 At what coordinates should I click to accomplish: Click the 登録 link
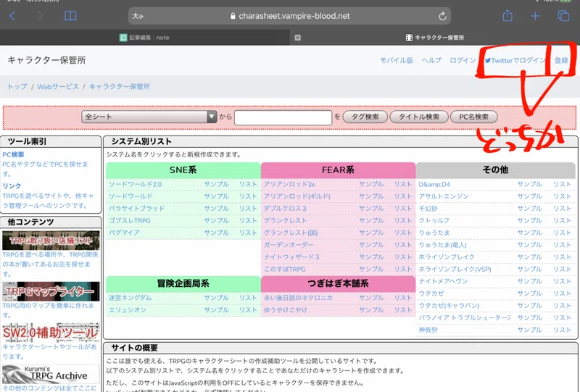click(561, 60)
